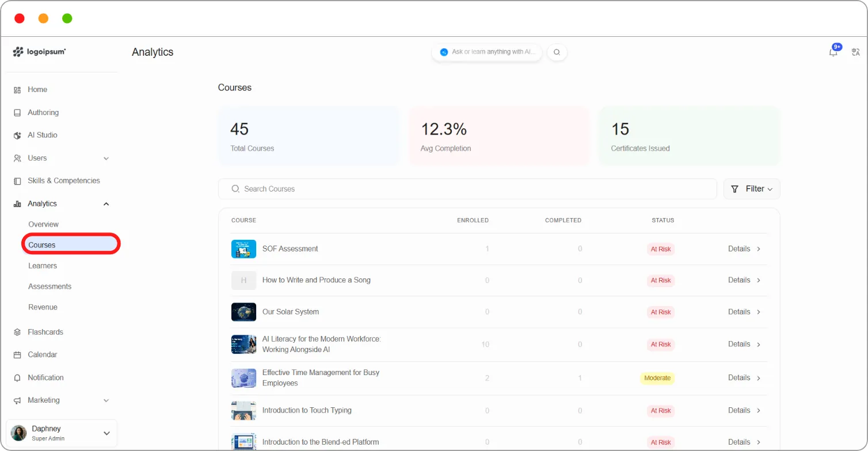Select Assessments under Analytics
Screen dimensions: 868x451
pos(50,286)
